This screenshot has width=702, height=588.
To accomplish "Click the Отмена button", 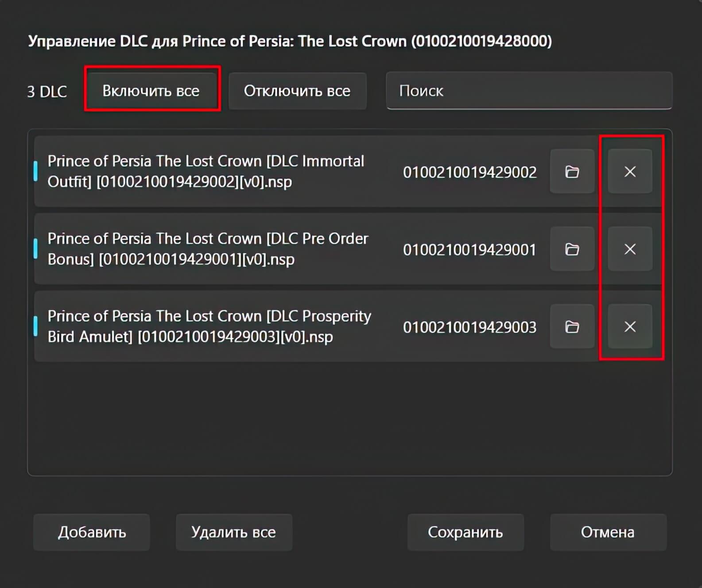I will tap(608, 532).
